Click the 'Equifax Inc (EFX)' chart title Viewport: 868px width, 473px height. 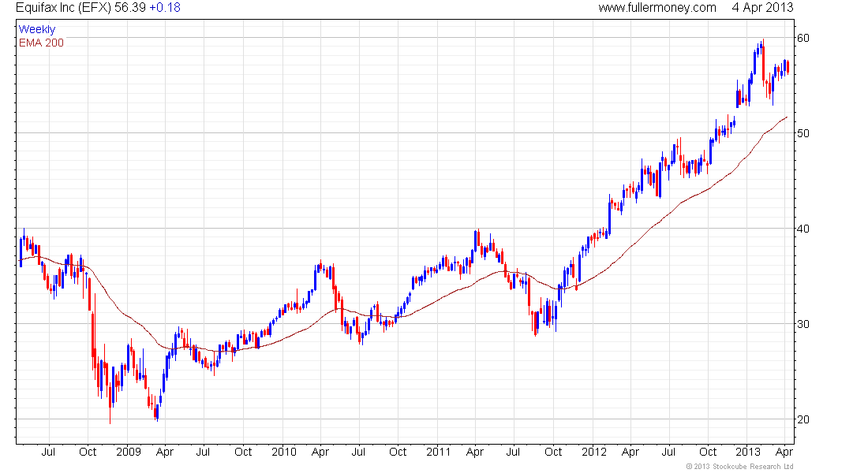(x=63, y=8)
